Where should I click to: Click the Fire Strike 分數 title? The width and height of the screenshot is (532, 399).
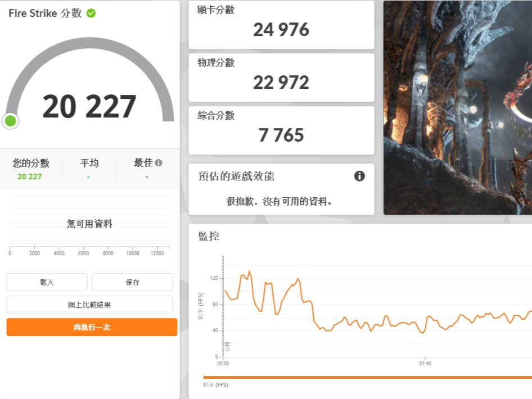(x=45, y=13)
